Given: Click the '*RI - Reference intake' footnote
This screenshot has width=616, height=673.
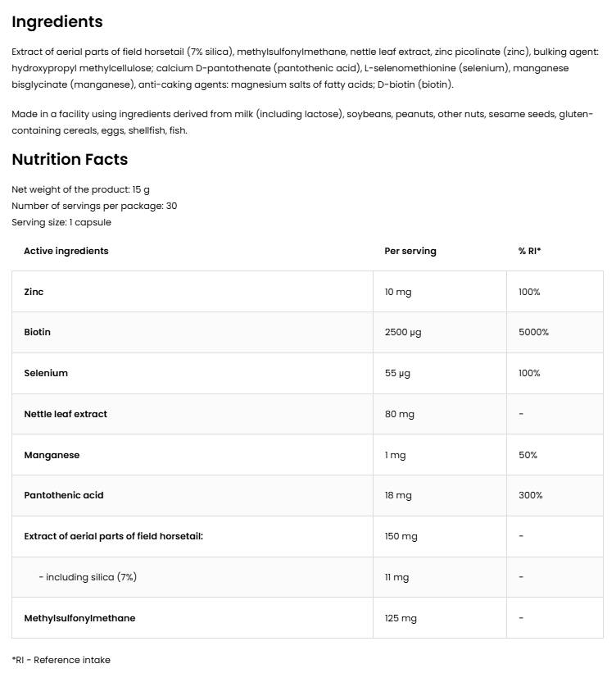Looking at the screenshot, I should pos(61,660).
